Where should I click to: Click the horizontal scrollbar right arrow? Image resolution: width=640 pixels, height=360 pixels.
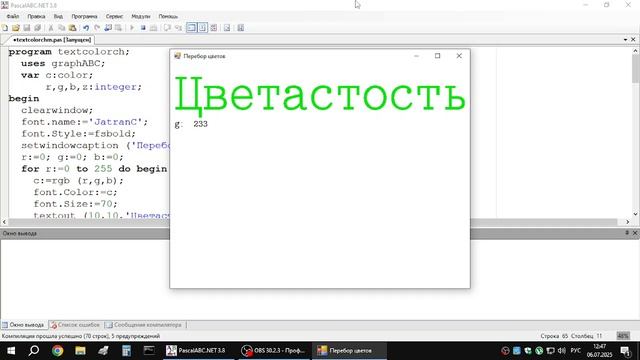[x=628, y=222]
